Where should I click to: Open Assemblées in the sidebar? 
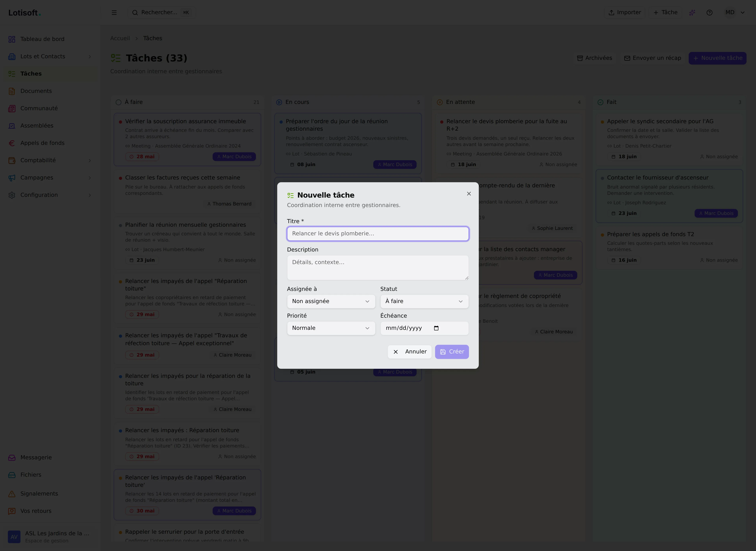click(x=50, y=126)
